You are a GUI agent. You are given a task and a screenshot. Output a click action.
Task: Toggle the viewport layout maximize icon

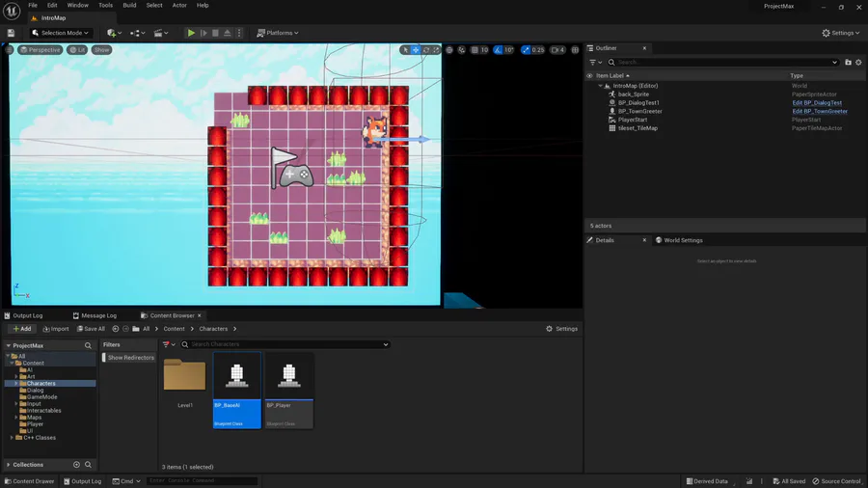(575, 50)
